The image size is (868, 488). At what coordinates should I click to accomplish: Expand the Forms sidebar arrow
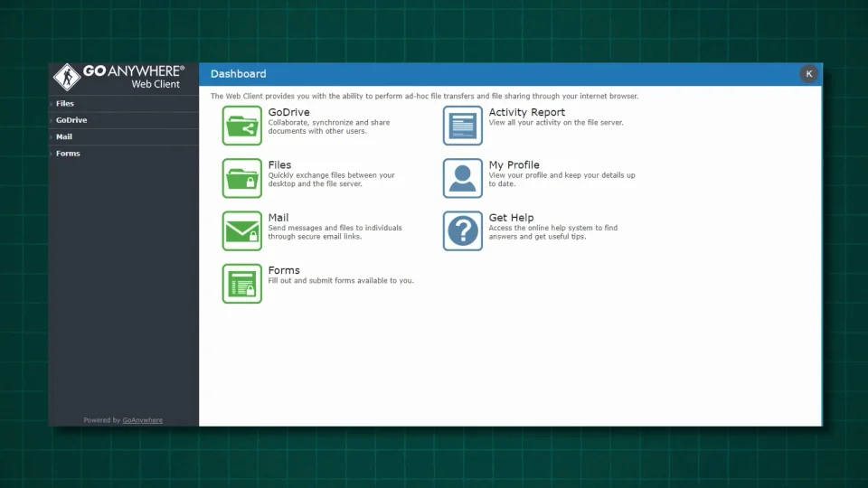pyautogui.click(x=51, y=154)
